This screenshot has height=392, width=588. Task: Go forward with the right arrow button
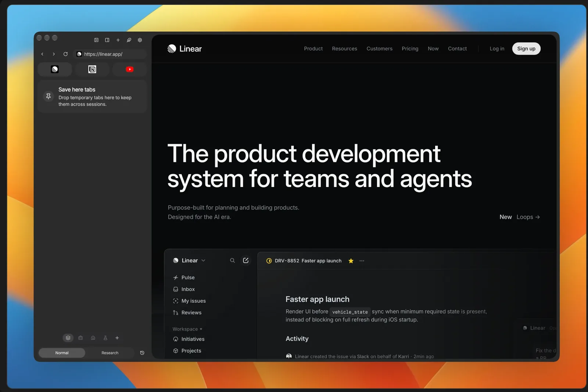point(54,54)
